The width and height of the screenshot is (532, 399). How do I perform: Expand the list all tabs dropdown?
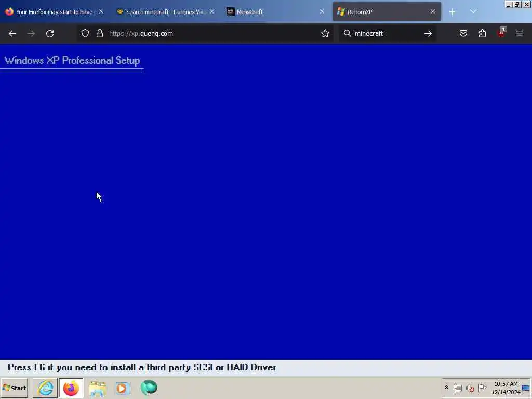(x=473, y=11)
